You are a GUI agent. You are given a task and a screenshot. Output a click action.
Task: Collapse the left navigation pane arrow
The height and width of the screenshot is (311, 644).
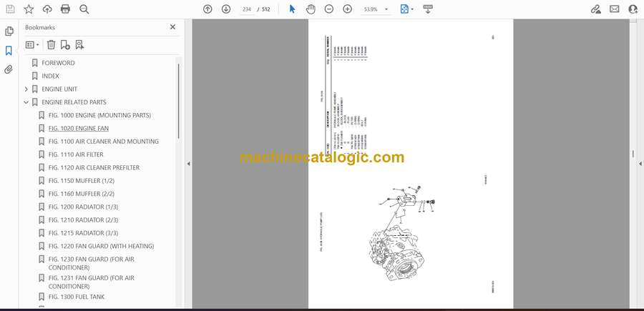pos(188,164)
